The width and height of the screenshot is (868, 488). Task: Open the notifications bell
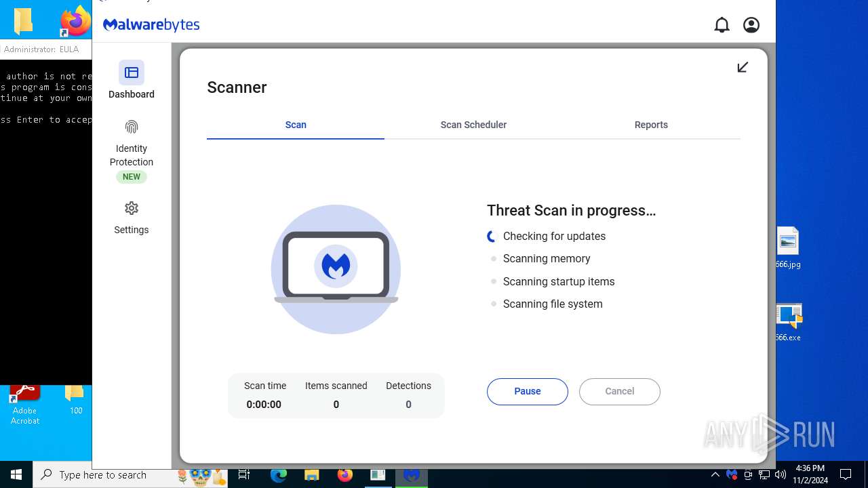[722, 25]
